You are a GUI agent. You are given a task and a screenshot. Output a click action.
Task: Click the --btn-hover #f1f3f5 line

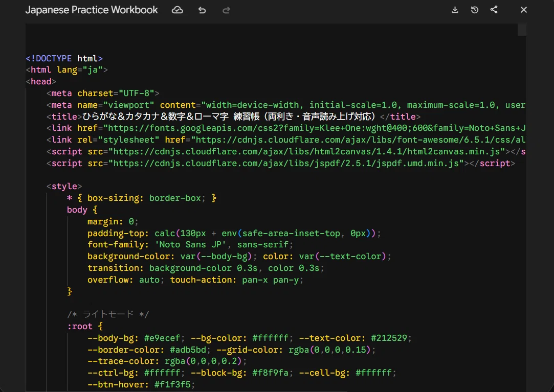[x=141, y=384]
